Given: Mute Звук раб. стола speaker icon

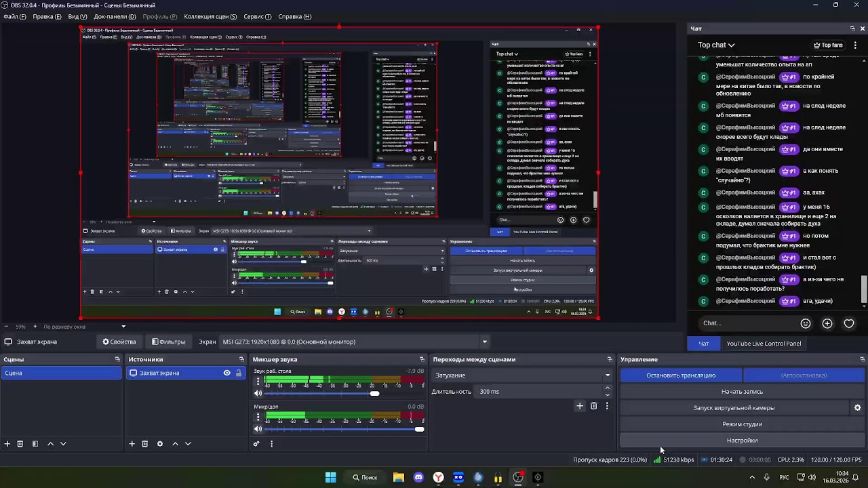Looking at the screenshot, I should tap(258, 393).
